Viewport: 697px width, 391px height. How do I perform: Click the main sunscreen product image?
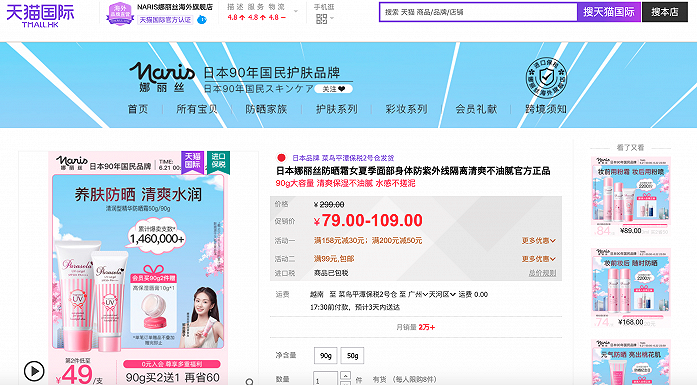[x=138, y=268]
